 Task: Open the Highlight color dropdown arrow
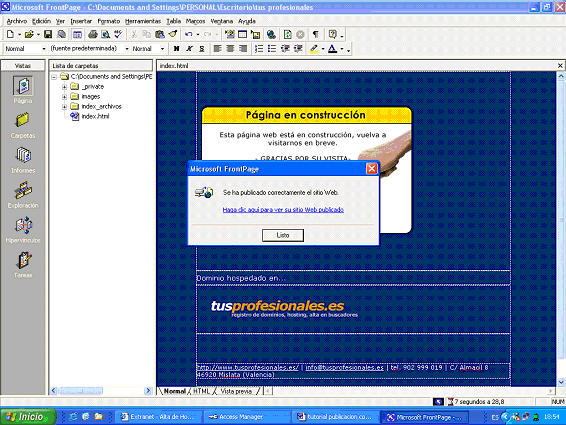point(323,49)
